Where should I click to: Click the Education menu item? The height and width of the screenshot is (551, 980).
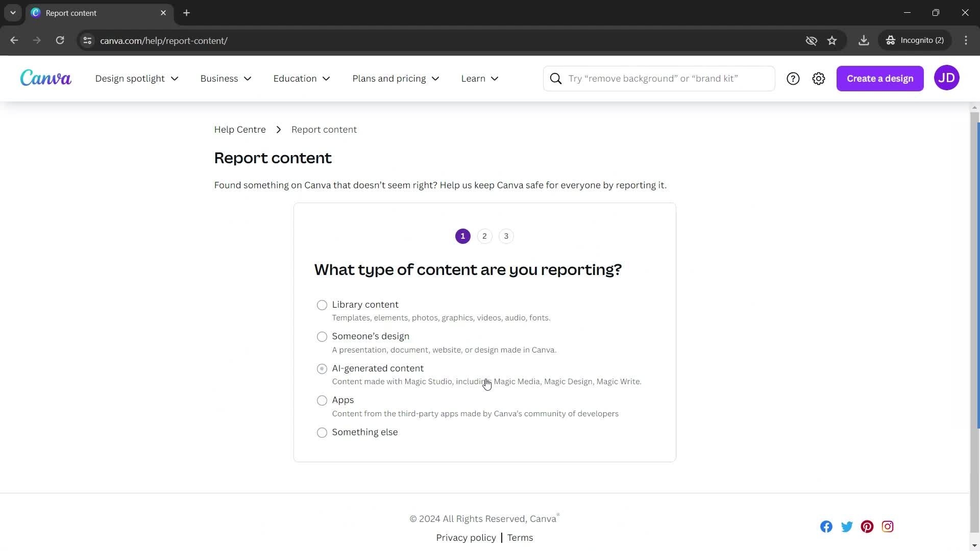[302, 79]
